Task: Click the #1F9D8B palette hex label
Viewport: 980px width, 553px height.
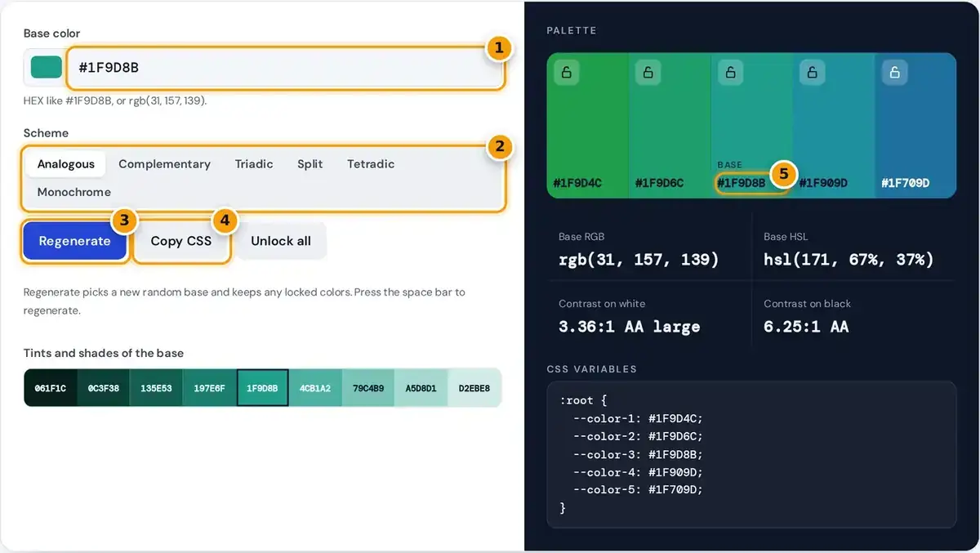Action: (742, 183)
